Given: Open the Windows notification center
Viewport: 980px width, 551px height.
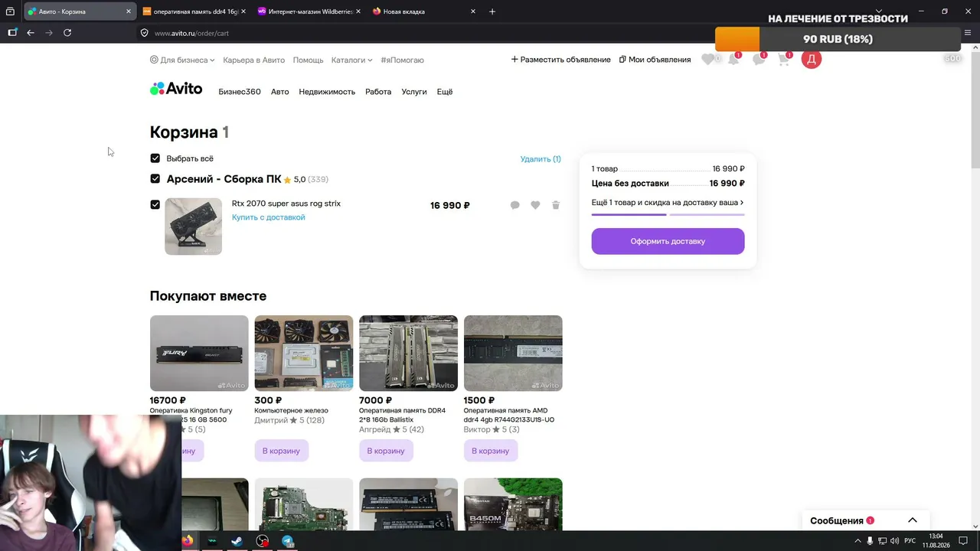Looking at the screenshot, I should tap(964, 541).
